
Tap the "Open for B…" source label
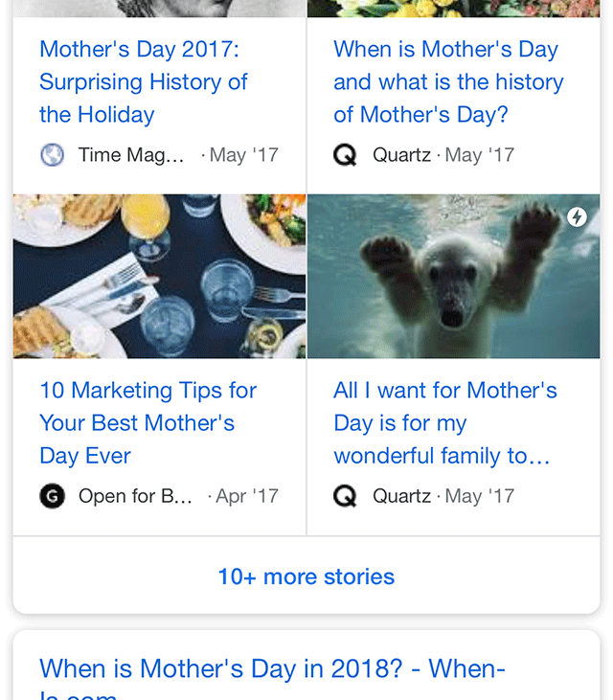tap(135, 496)
